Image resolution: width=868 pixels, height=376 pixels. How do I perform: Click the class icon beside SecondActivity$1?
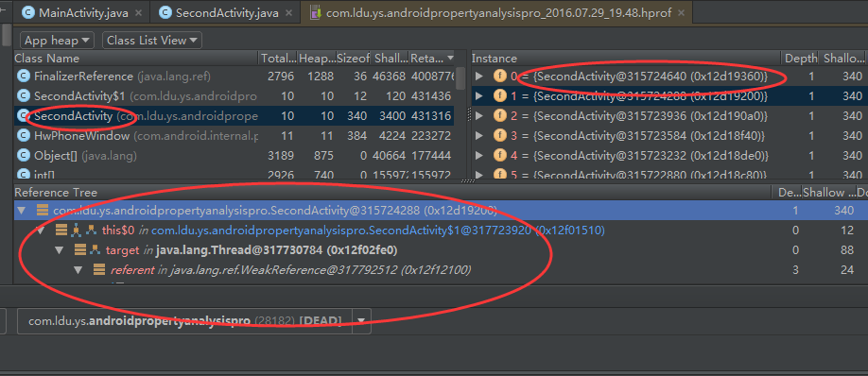(x=24, y=96)
